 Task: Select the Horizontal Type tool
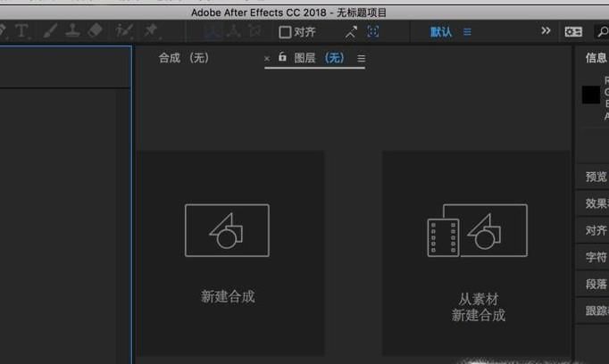click(x=21, y=30)
